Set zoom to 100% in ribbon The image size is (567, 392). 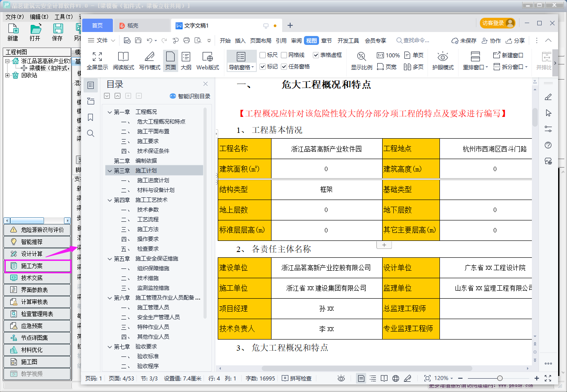[388, 56]
